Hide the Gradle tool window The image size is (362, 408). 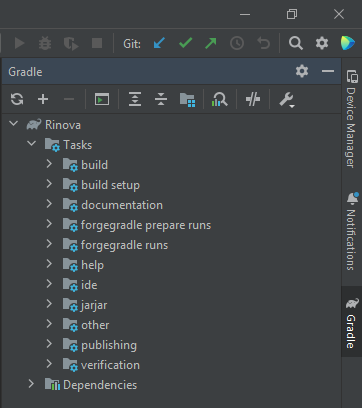pos(328,71)
